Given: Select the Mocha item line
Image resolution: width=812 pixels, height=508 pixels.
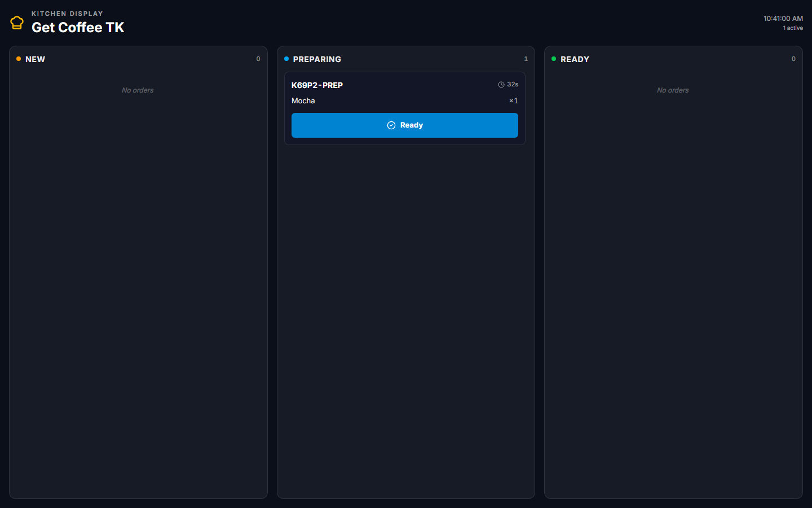Looking at the screenshot, I should coord(303,101).
